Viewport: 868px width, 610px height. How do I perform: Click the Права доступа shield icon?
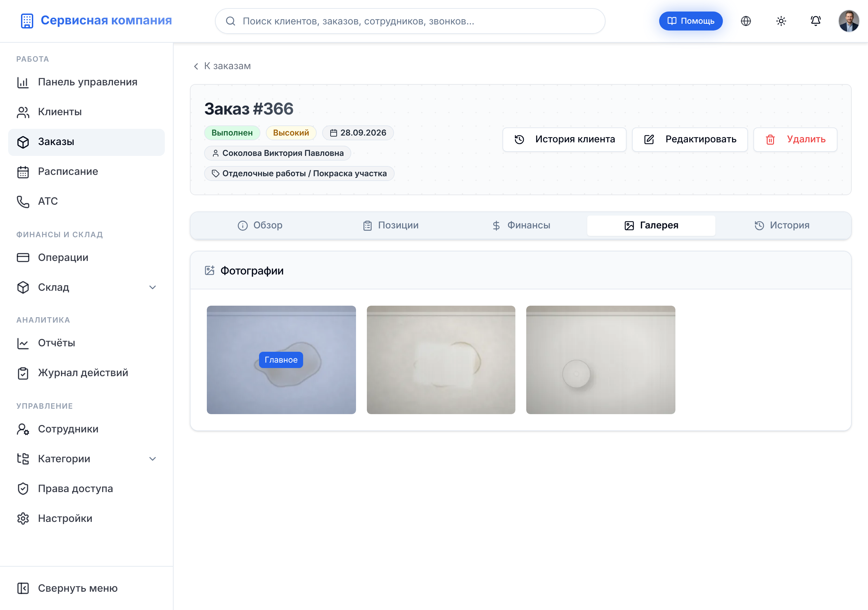(x=23, y=489)
